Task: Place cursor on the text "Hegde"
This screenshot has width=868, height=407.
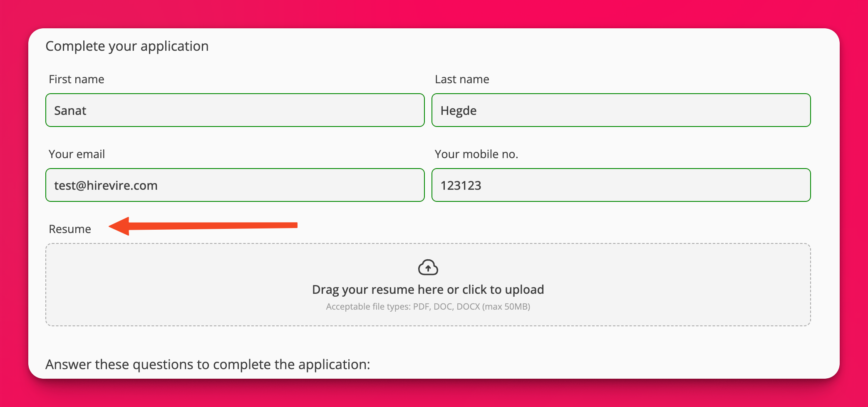Action: pos(458,110)
